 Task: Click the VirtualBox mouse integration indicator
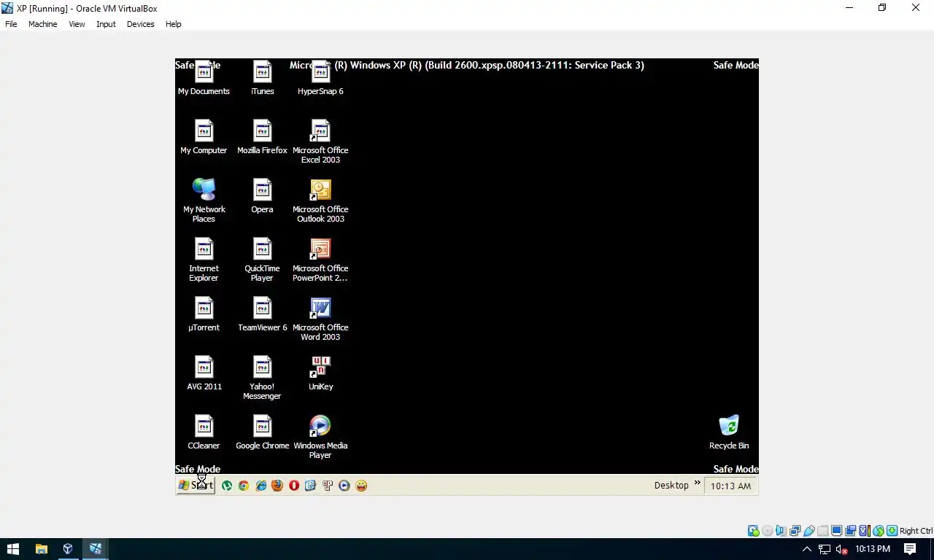point(879,531)
